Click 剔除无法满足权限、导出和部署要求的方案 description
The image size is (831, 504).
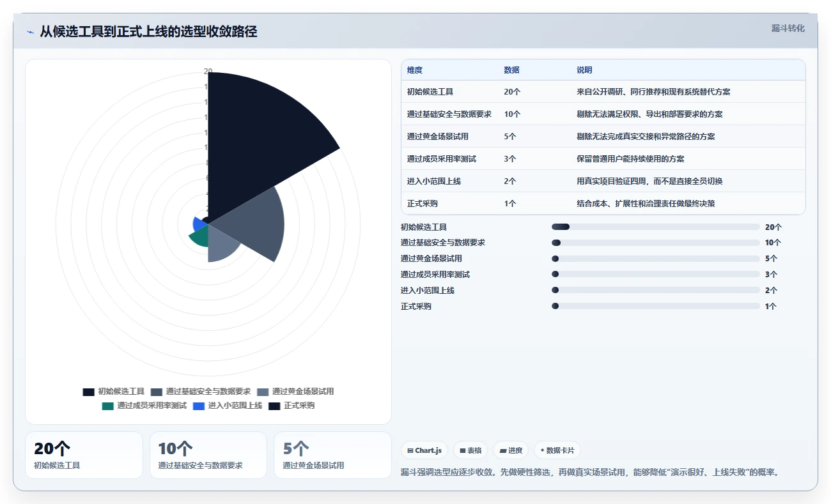click(x=649, y=114)
